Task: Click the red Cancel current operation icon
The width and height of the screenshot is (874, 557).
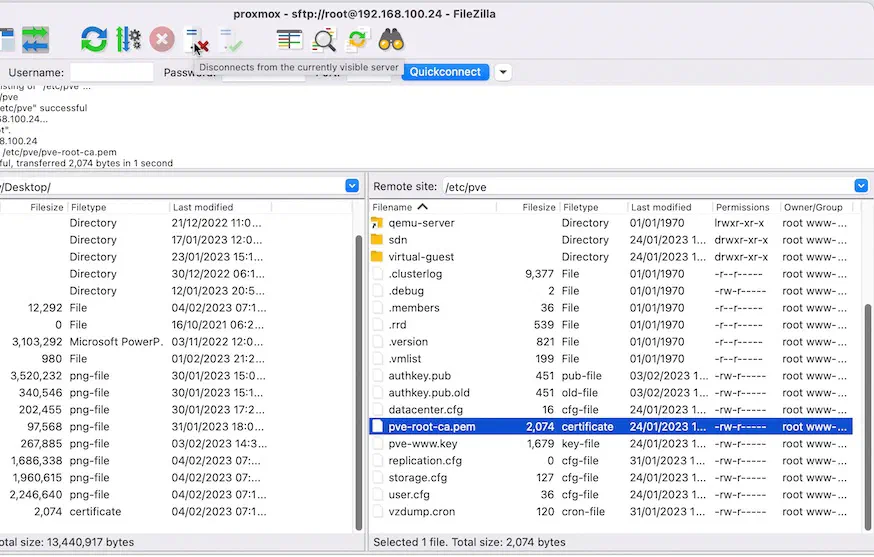Action: pos(162,40)
